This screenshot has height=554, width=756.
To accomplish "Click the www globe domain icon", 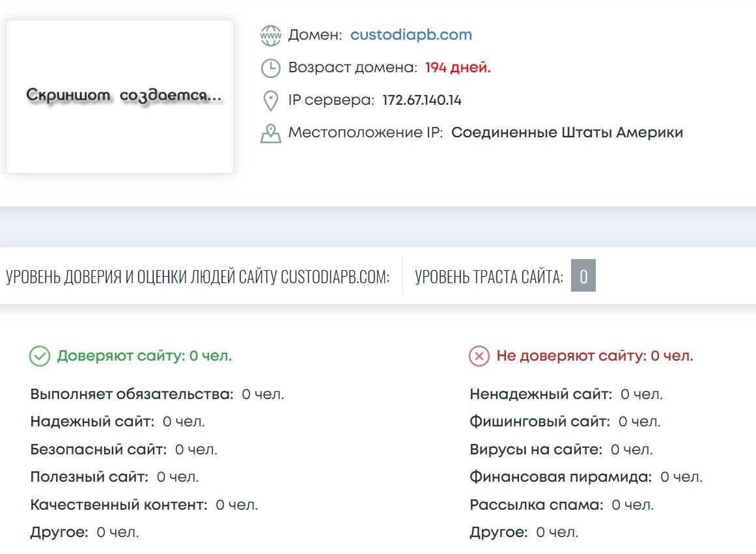I will tap(270, 35).
